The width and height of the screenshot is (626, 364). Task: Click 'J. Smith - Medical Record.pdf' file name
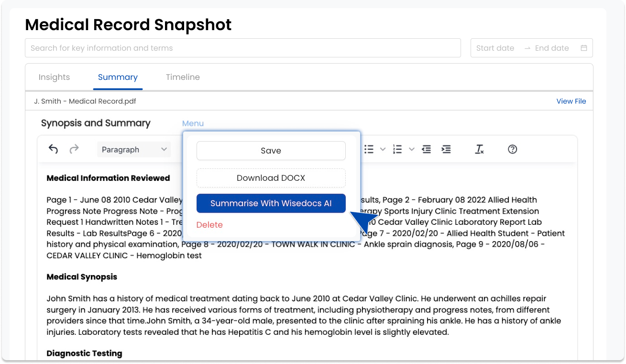[x=85, y=101]
